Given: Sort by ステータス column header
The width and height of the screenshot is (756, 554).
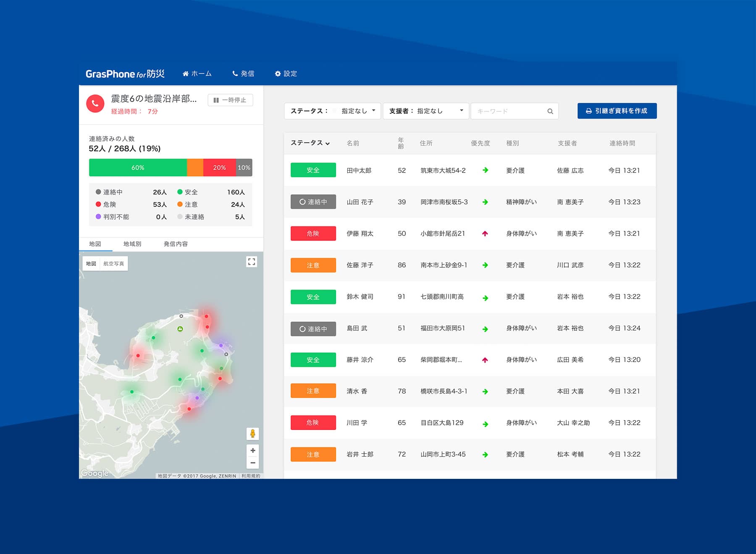Looking at the screenshot, I should point(310,143).
